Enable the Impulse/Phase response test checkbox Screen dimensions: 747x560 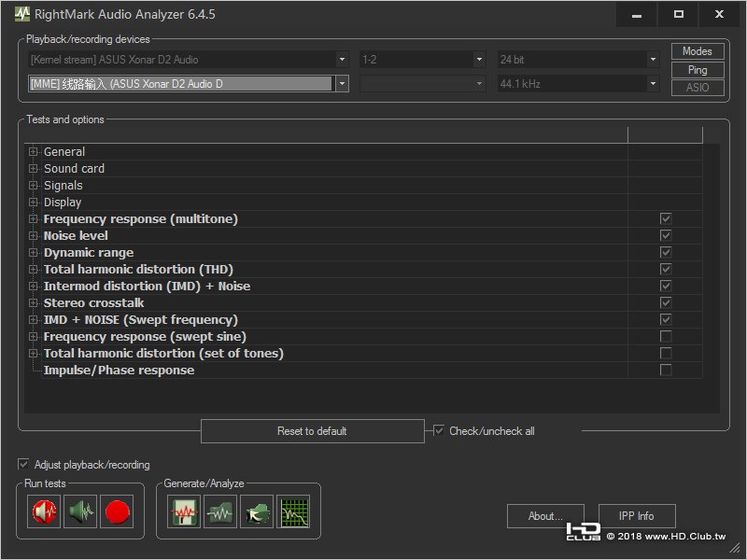point(666,370)
